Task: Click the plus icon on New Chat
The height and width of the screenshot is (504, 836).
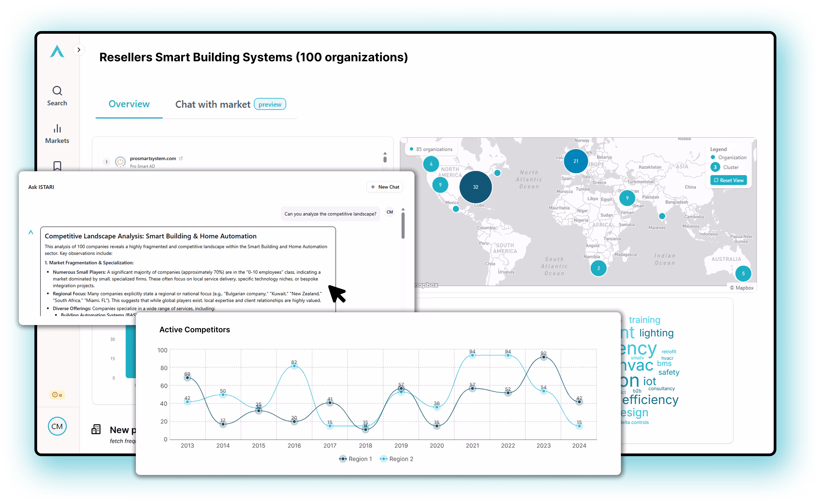Action: [x=373, y=187]
